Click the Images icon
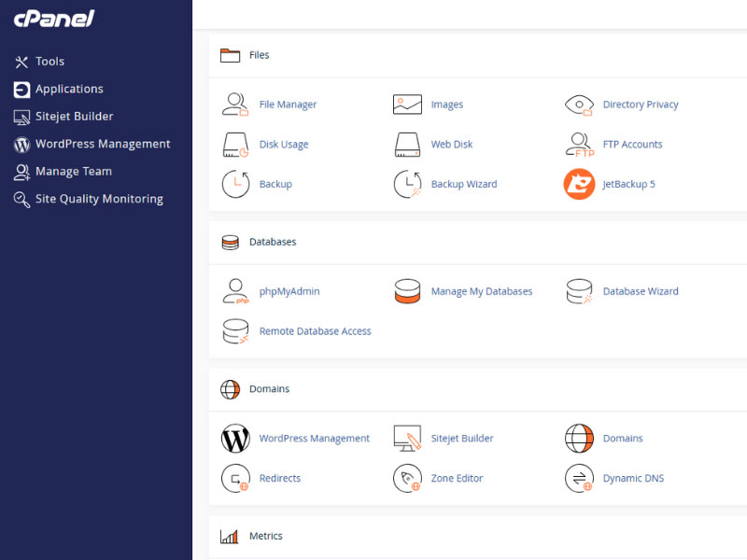This screenshot has width=747, height=560. point(407,105)
